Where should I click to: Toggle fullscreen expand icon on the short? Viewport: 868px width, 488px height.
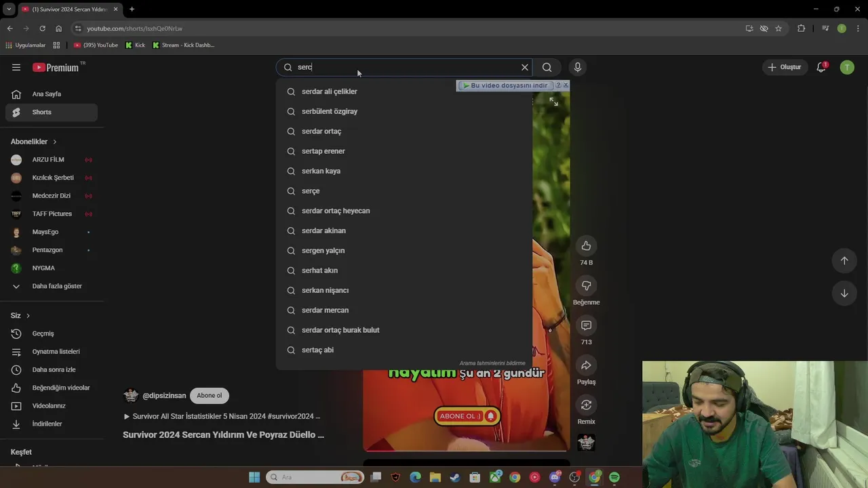pos(554,102)
